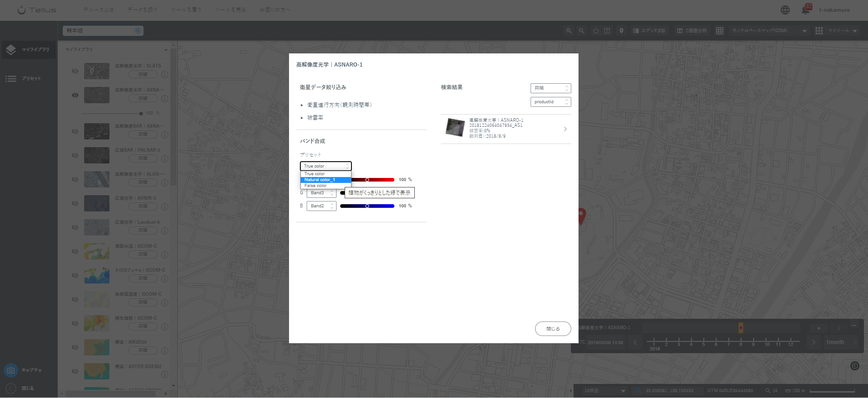Image resolution: width=868 pixels, height=398 pixels.
Task: Pick True color option in dropdown list
Action: point(326,174)
